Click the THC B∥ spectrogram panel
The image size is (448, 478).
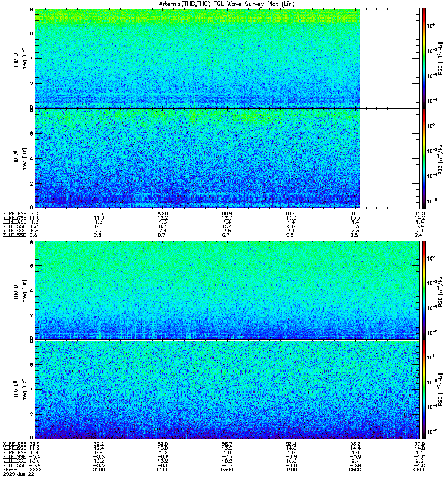228,390
